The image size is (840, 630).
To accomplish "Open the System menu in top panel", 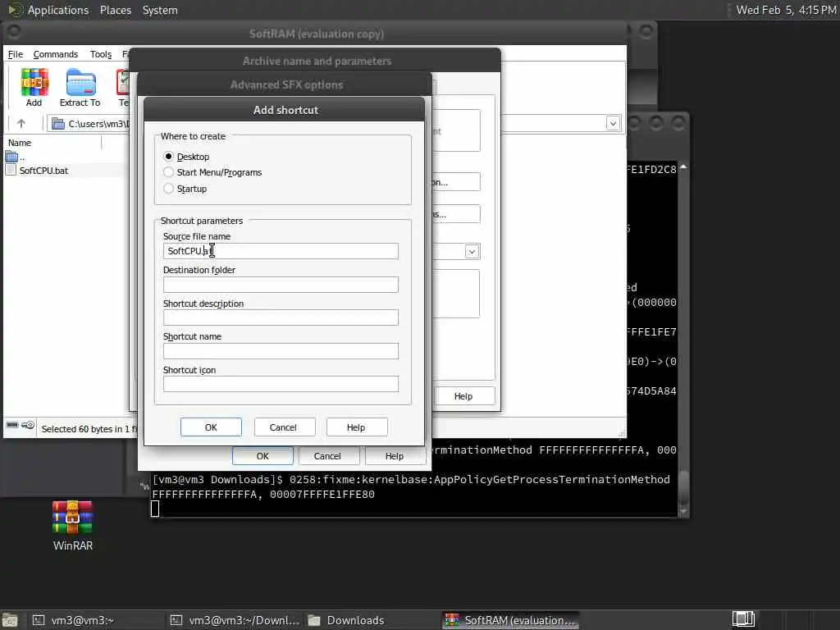I will (x=160, y=10).
